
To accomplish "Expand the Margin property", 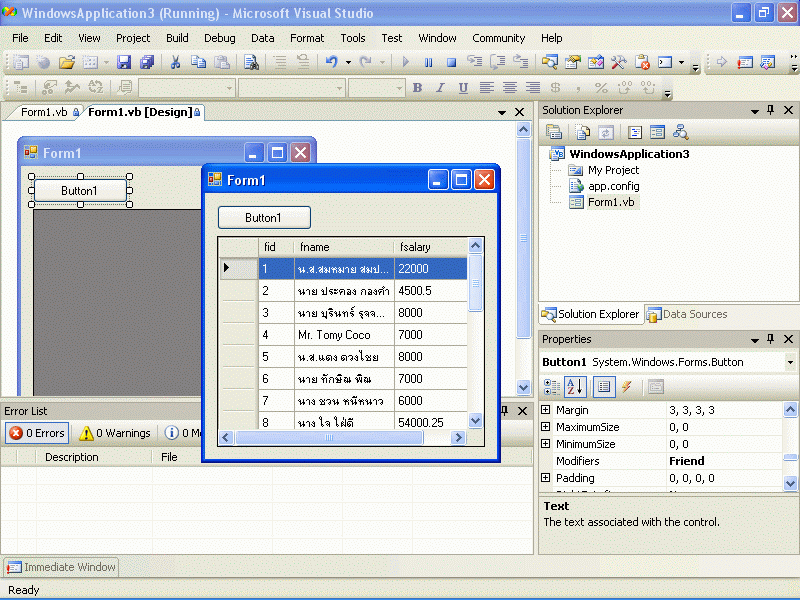I will 545,410.
